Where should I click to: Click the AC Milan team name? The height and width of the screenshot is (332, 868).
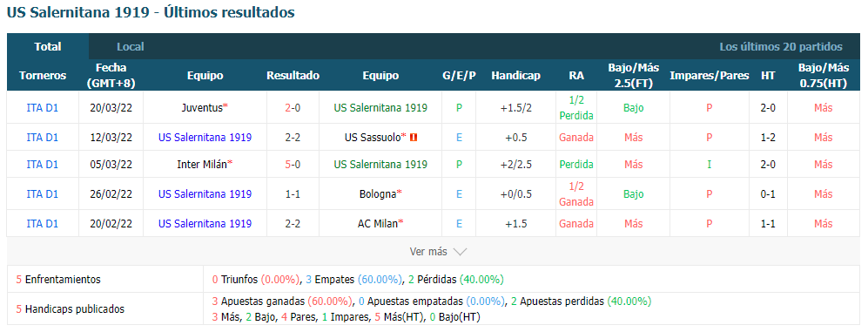click(378, 224)
